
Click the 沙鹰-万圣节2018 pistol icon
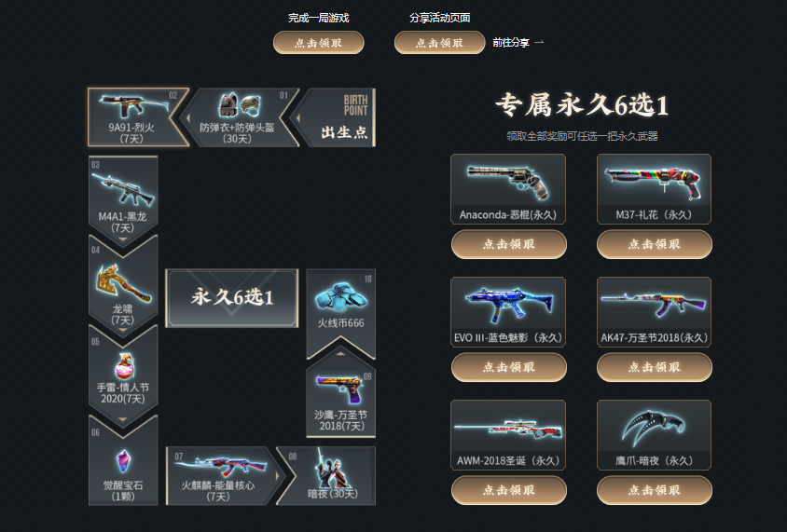[339, 389]
